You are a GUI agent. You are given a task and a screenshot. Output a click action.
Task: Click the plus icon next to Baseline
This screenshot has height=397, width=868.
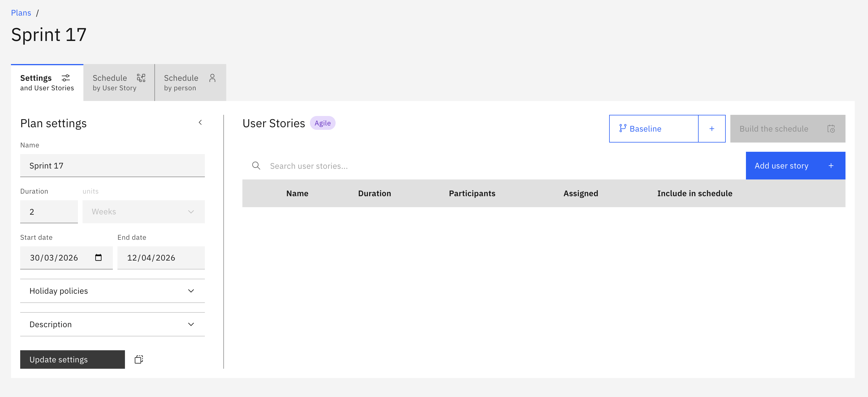[712, 129]
